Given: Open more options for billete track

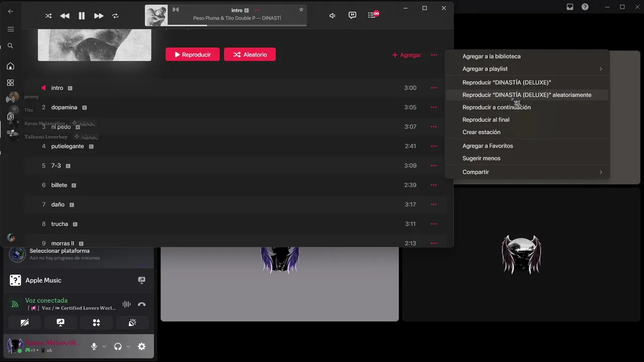Looking at the screenshot, I should 434,185.
